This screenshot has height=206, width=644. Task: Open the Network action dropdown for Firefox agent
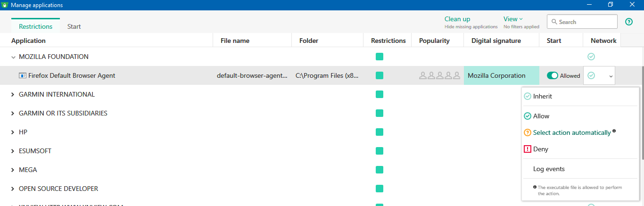click(599, 75)
